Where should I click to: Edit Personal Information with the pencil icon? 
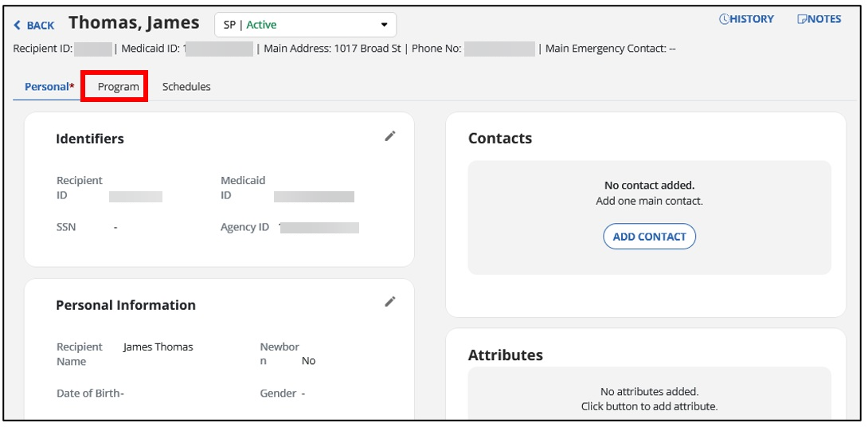coord(389,301)
